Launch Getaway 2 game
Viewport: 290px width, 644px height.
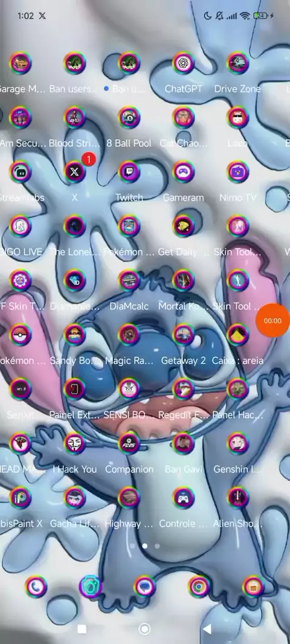(183, 335)
